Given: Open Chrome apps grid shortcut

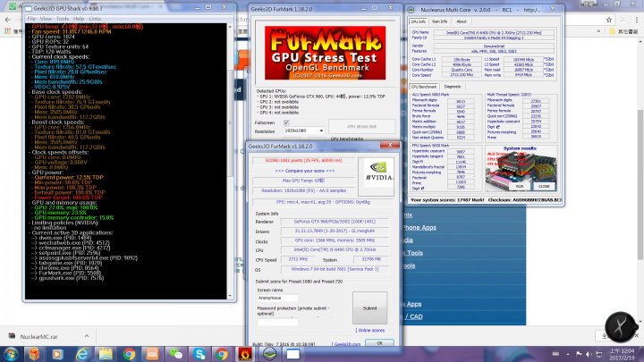Looking at the screenshot, I should [7, 31].
